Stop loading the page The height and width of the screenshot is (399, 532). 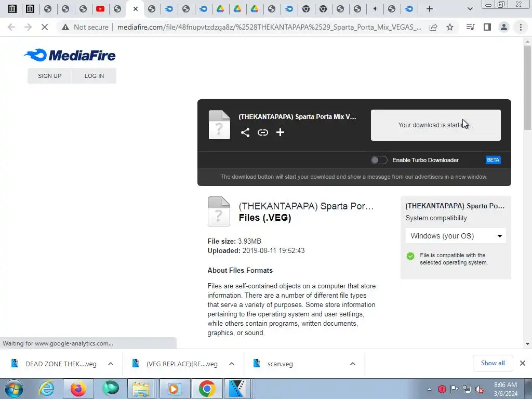(x=45, y=27)
